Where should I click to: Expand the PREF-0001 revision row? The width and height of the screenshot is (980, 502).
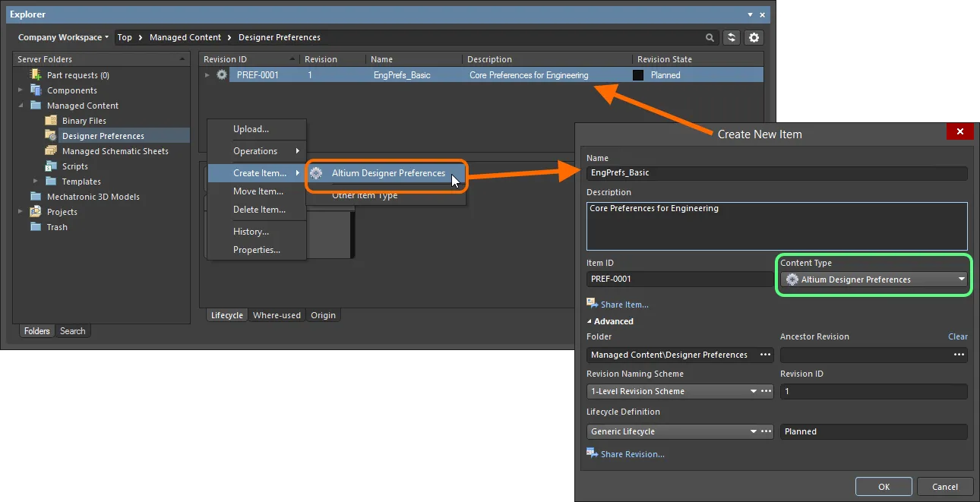point(207,75)
